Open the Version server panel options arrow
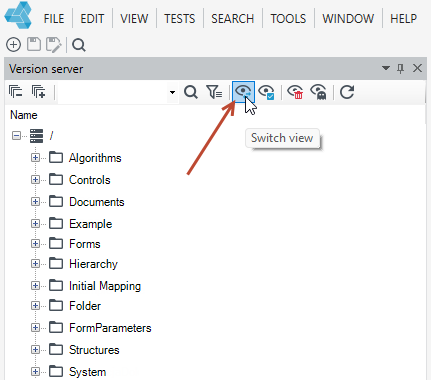The height and width of the screenshot is (380, 431). point(386,68)
